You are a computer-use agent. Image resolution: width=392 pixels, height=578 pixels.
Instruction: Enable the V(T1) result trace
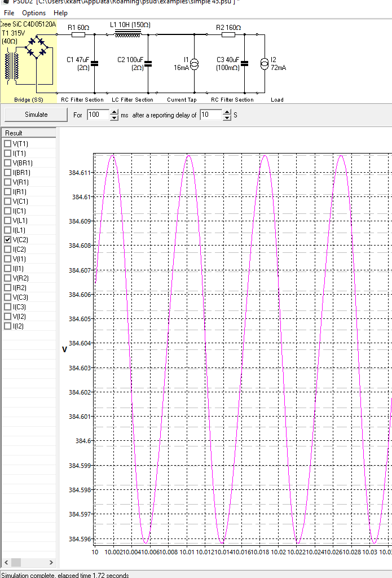tap(7, 143)
